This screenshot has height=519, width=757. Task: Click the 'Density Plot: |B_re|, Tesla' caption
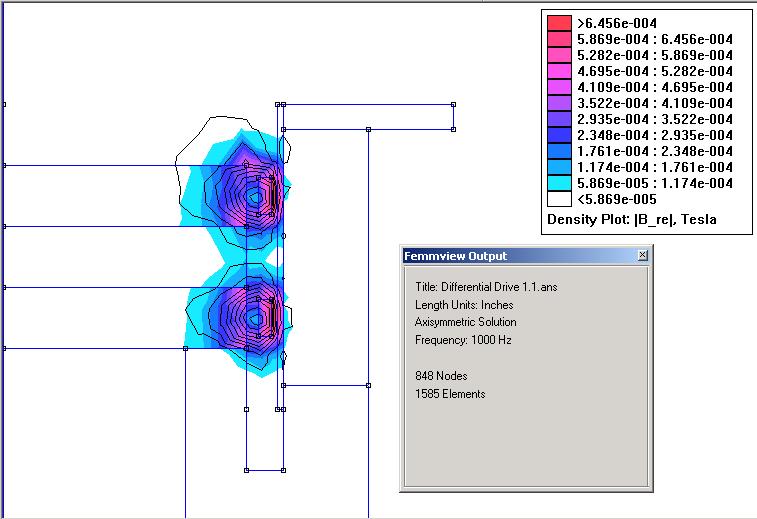click(631, 220)
